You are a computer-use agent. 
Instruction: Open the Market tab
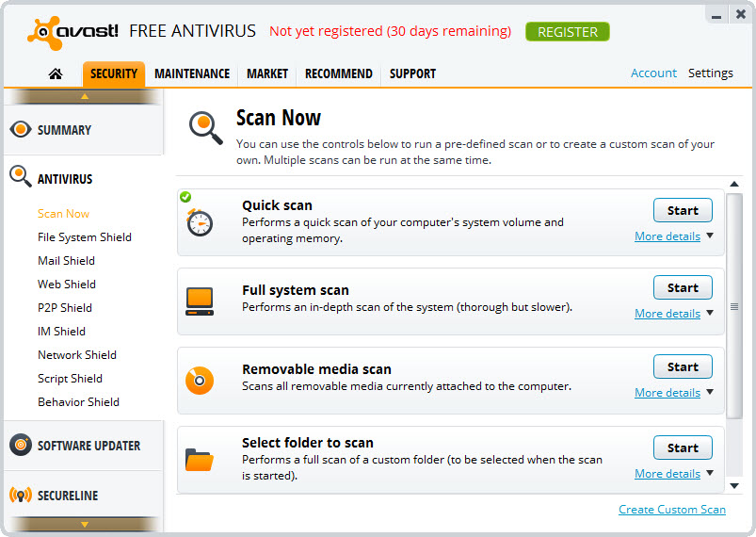click(x=267, y=73)
